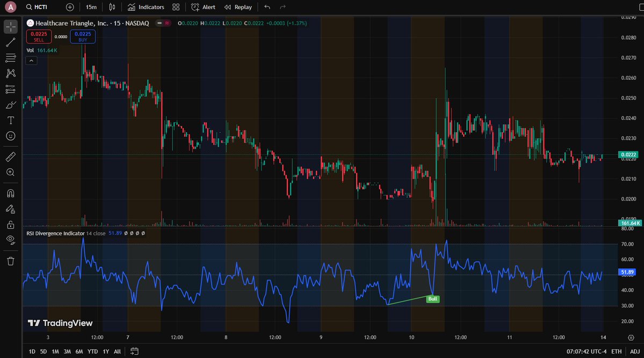Toggle ADJ dividend adjustment
Screen dimensions: 644x358
point(635,352)
